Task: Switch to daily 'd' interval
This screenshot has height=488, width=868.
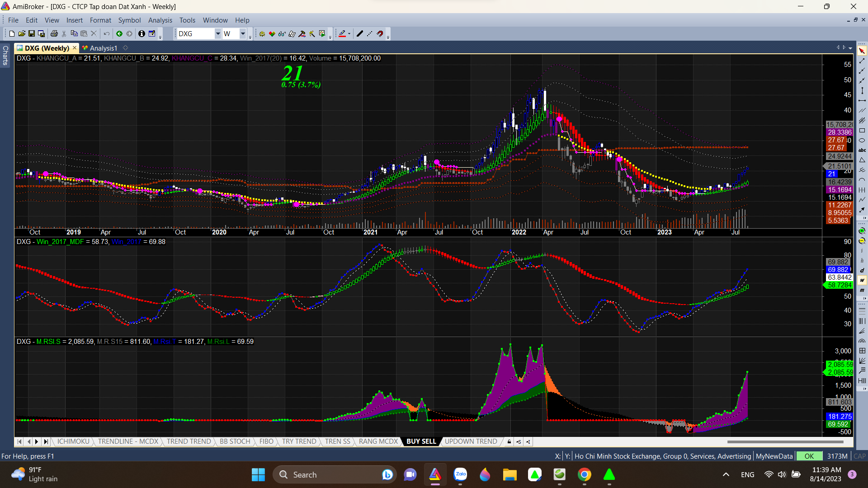Action: pos(862,271)
